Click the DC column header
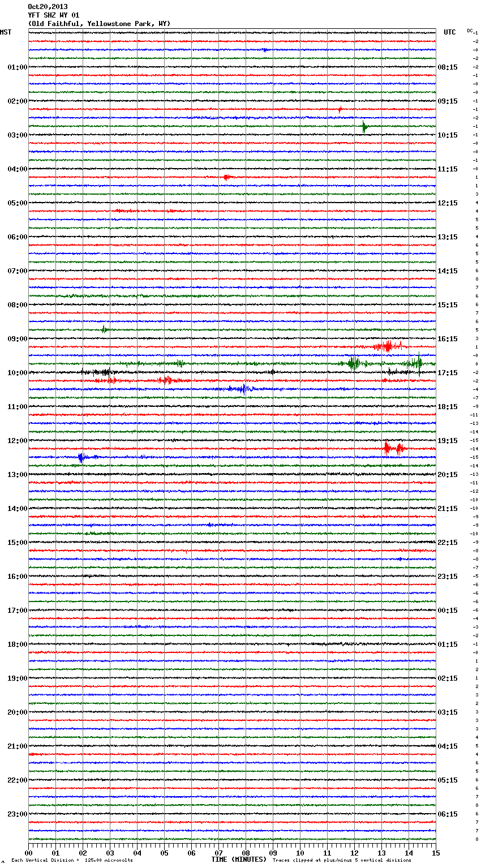Screen dimensions: 481x868 [470, 31]
